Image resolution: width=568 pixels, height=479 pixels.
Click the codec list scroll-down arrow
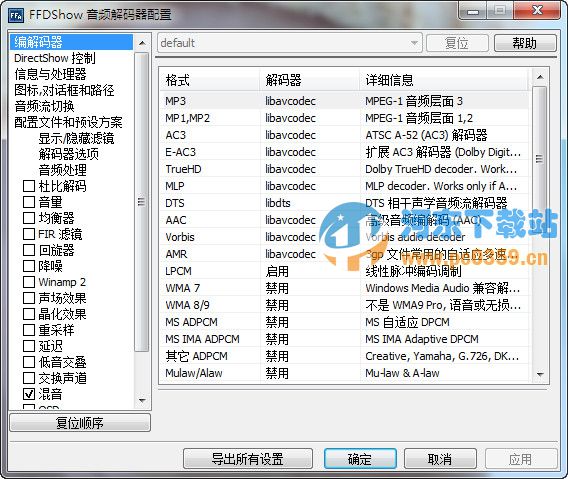[540, 374]
